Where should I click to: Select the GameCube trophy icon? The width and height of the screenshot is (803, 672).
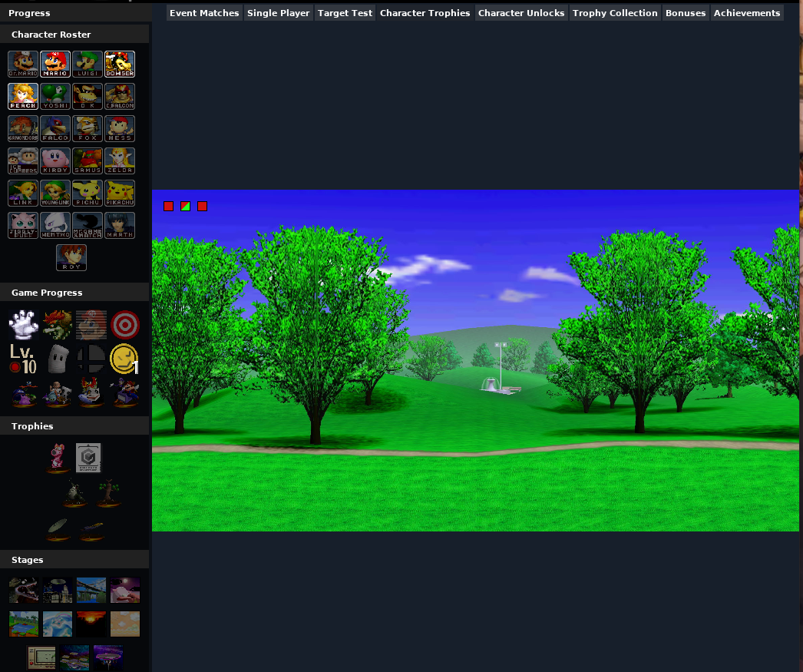coord(88,458)
